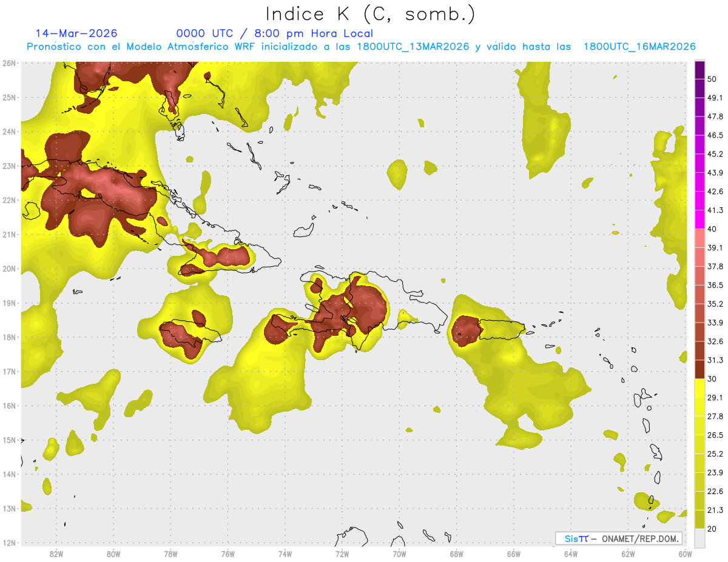Click the latitude label "15N"
This screenshot has height=562, width=728.
coord(9,440)
